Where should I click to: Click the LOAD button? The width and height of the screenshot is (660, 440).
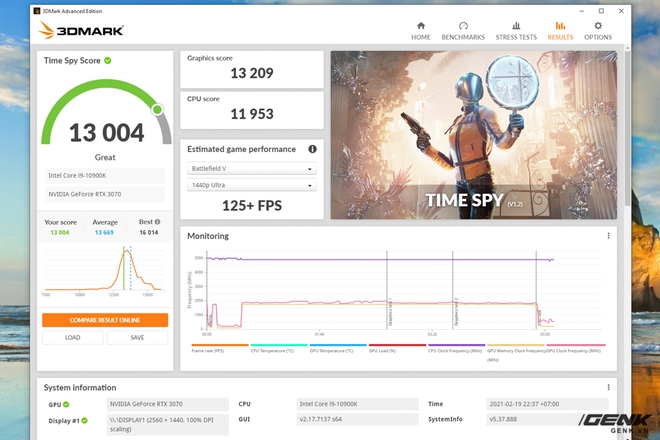pyautogui.click(x=72, y=338)
